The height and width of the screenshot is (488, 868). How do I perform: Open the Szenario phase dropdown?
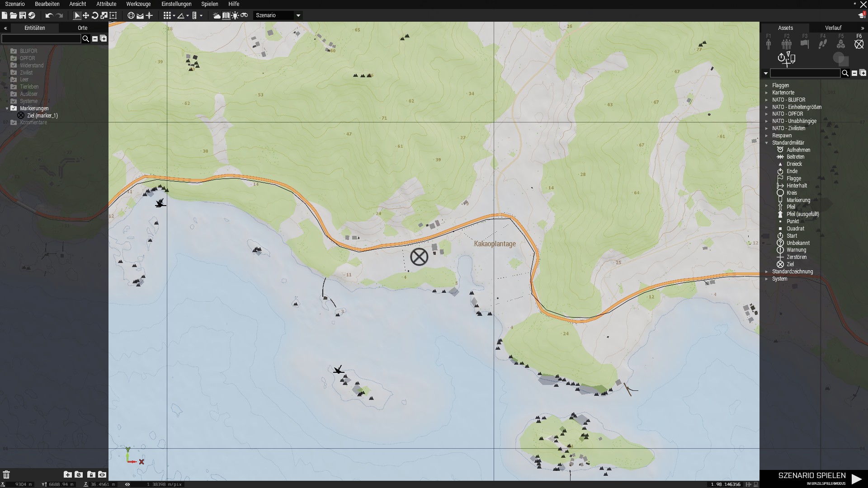pyautogui.click(x=298, y=15)
